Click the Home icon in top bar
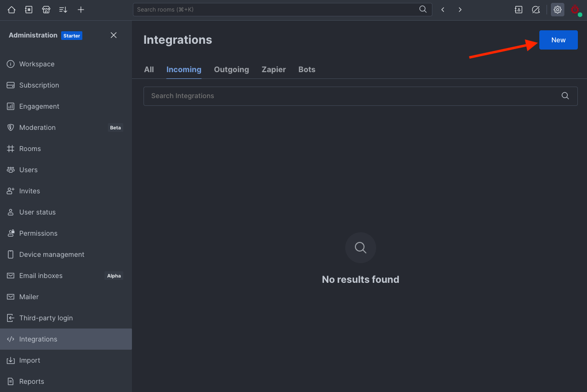 pos(12,10)
